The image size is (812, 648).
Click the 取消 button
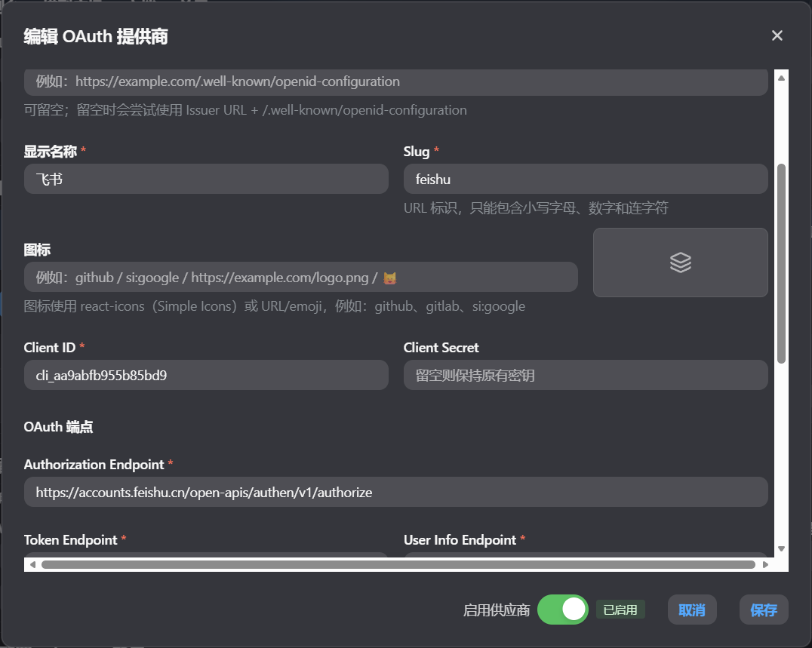click(x=692, y=610)
